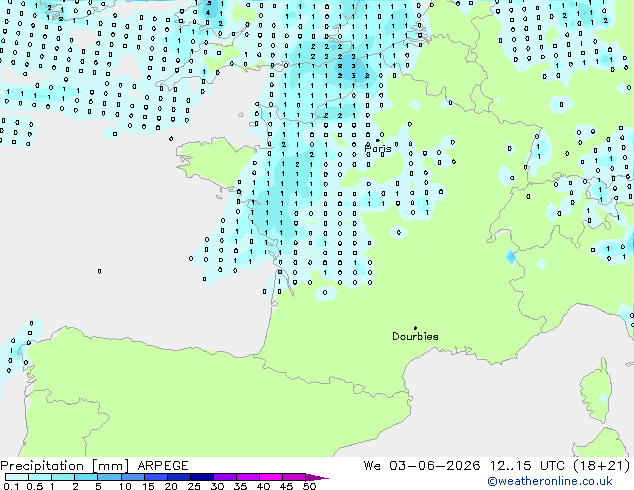Screen dimensions: 634x490
Task: Pick the legend swatch between 45 and 50
Action: pos(294,477)
